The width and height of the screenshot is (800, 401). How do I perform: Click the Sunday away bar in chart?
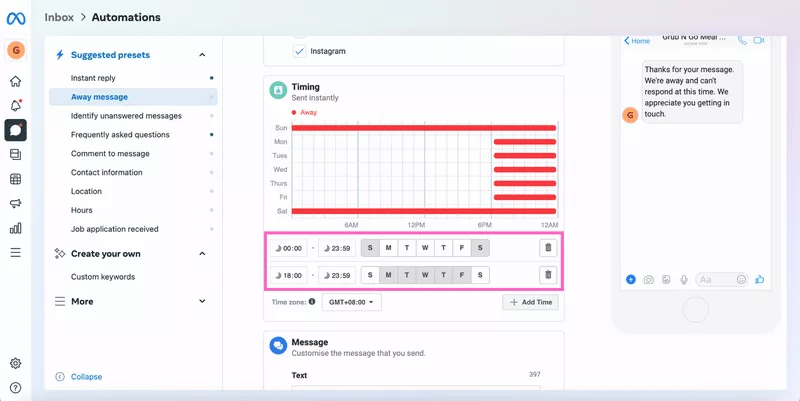(424, 128)
